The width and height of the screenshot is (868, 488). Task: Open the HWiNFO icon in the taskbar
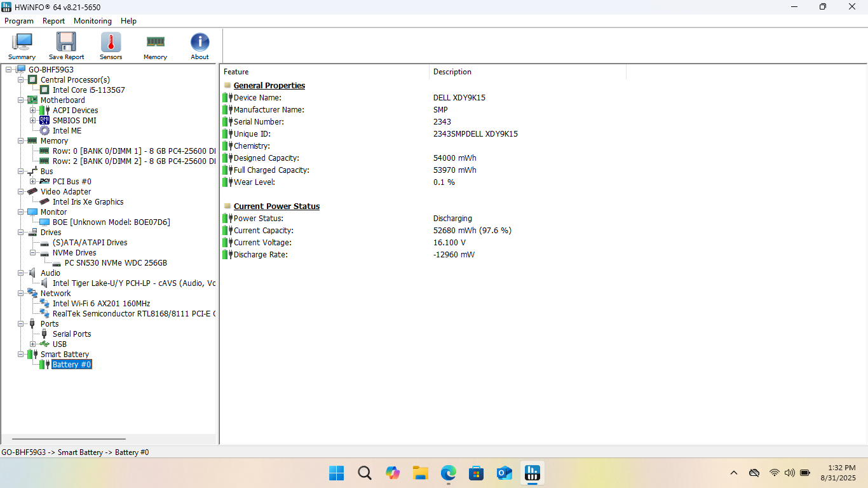tap(532, 473)
